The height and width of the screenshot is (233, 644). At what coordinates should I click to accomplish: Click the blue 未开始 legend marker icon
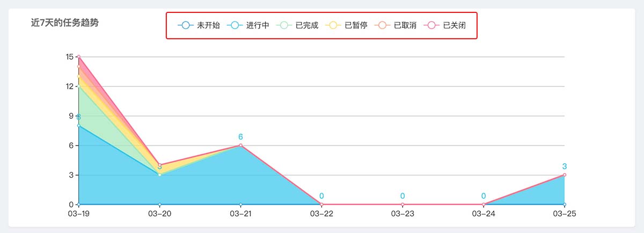click(185, 25)
